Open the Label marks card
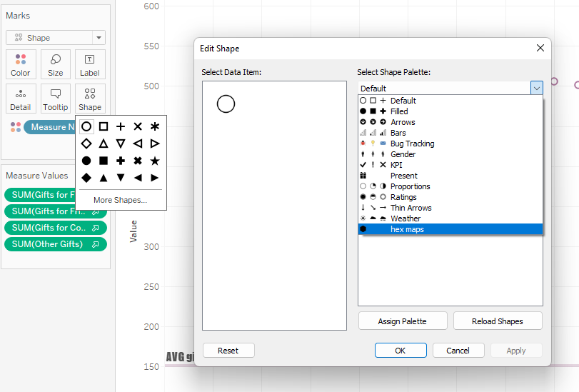Viewport: 579px width, 392px height. coord(90,64)
